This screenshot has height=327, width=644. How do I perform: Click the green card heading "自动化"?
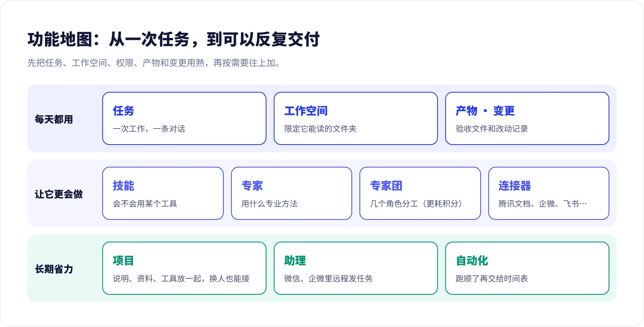pos(472,261)
